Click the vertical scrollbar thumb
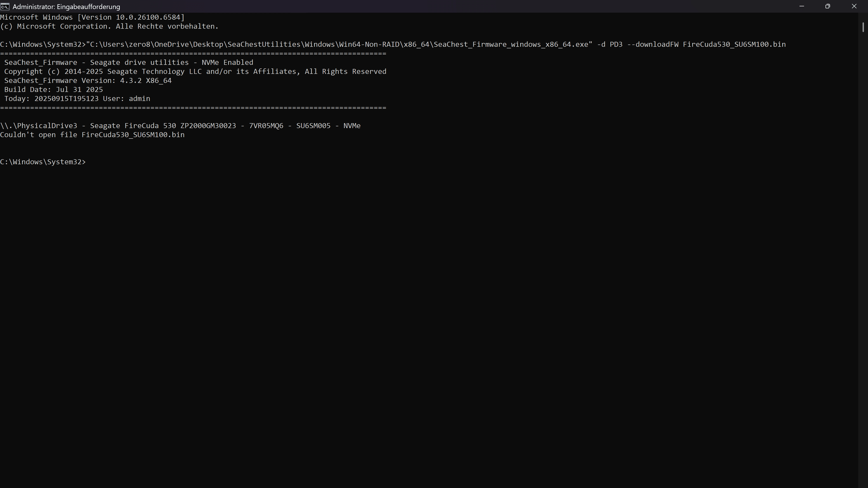 pyautogui.click(x=863, y=27)
